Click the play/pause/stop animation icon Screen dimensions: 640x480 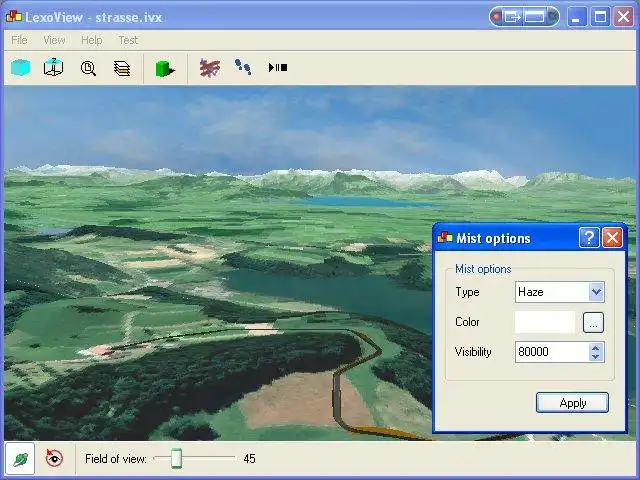278,67
